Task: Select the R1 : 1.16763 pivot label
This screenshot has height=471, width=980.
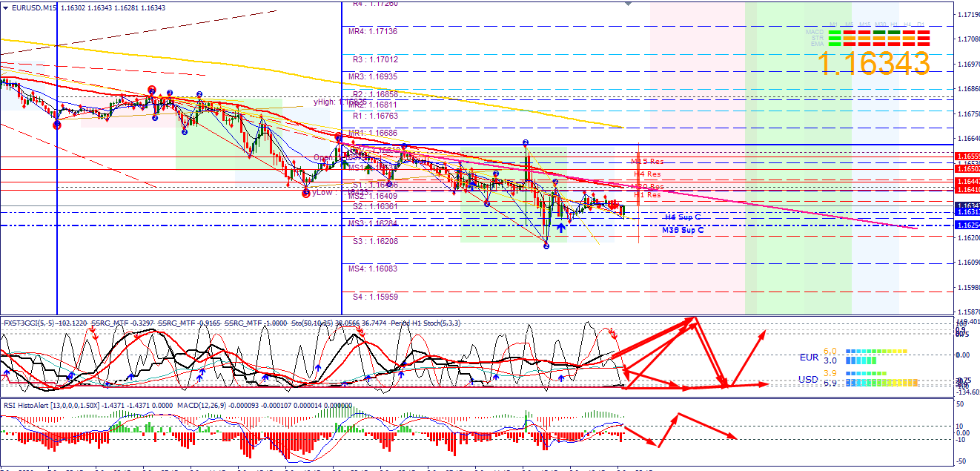Action: point(375,116)
